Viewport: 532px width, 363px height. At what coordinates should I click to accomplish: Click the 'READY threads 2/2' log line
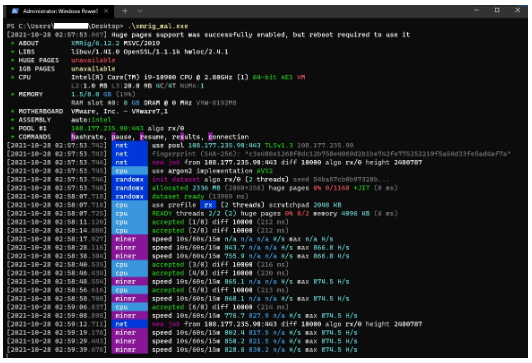click(x=274, y=213)
